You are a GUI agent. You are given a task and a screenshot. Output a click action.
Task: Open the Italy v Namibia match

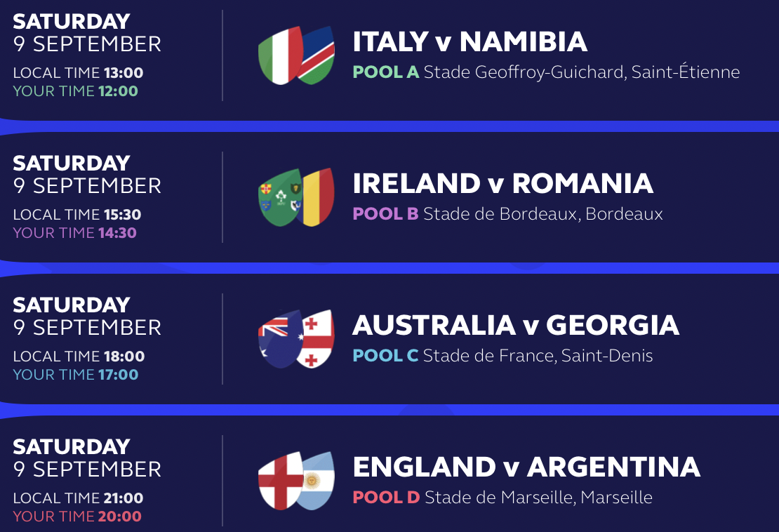[470, 41]
